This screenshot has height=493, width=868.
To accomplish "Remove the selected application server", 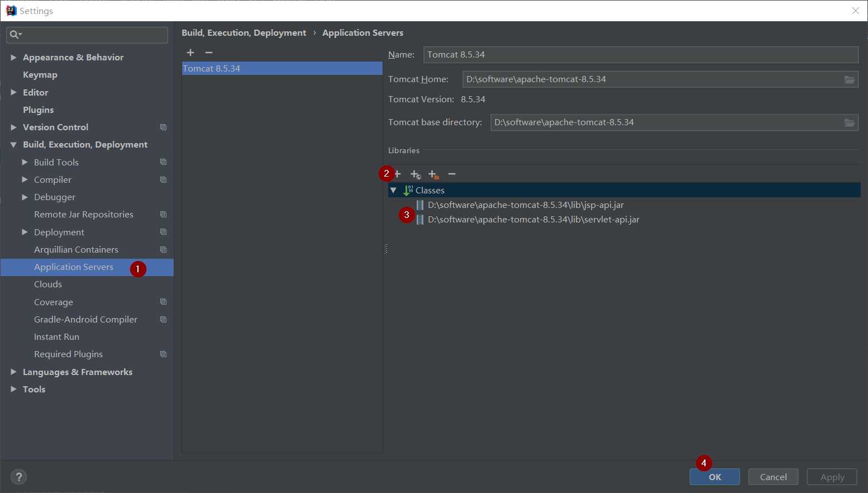I will pyautogui.click(x=209, y=53).
